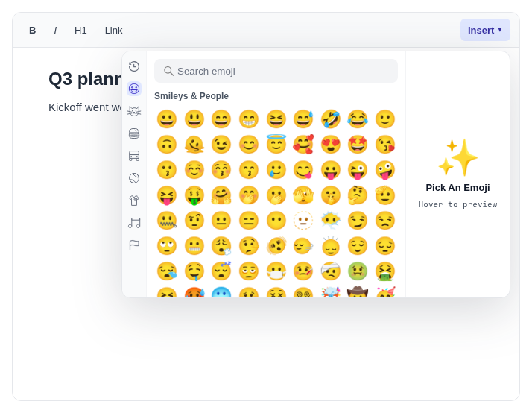Screen dimensions: 532x413
Task: Choose the money-mouth face emoji
Action: pyautogui.click(x=194, y=195)
